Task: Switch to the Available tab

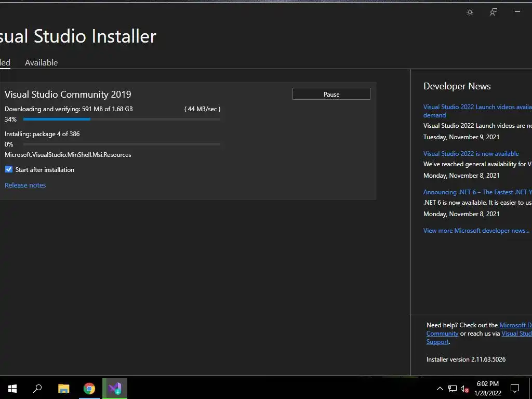Action: (x=42, y=62)
